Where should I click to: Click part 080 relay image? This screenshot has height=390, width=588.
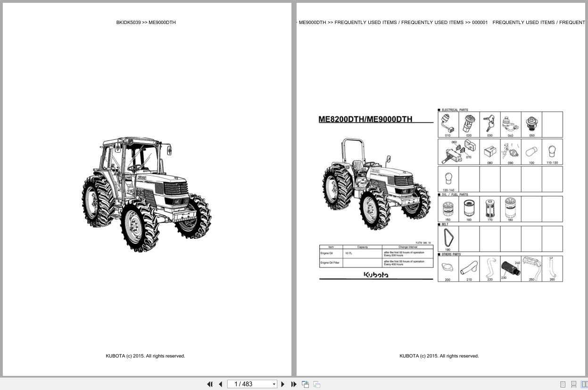tap(490, 153)
